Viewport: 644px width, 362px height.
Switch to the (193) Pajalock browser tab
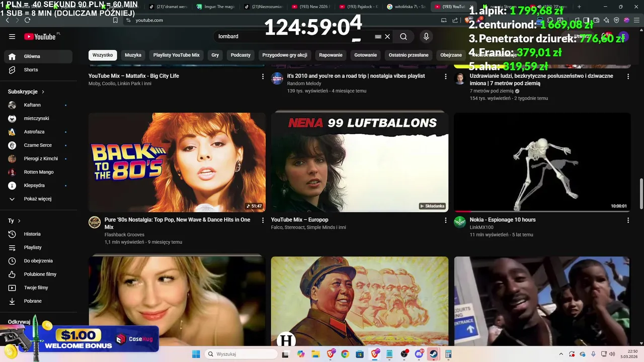point(358,7)
